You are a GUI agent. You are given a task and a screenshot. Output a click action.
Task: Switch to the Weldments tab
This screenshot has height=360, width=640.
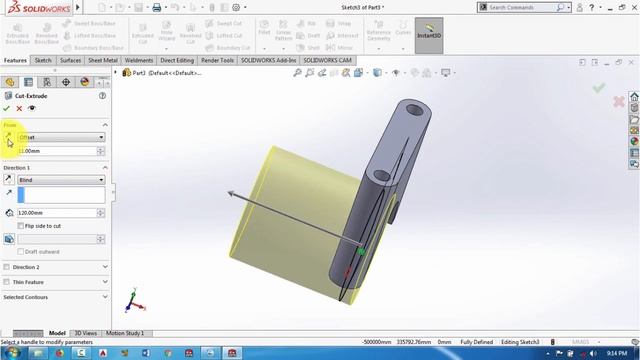tap(139, 60)
